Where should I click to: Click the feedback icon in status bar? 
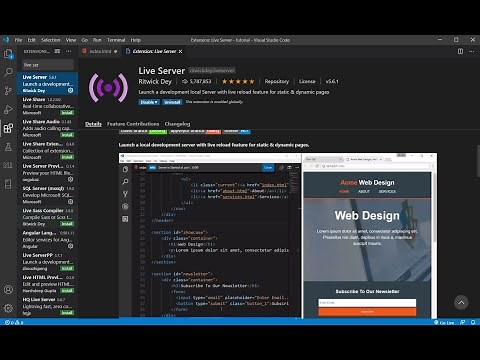point(463,322)
